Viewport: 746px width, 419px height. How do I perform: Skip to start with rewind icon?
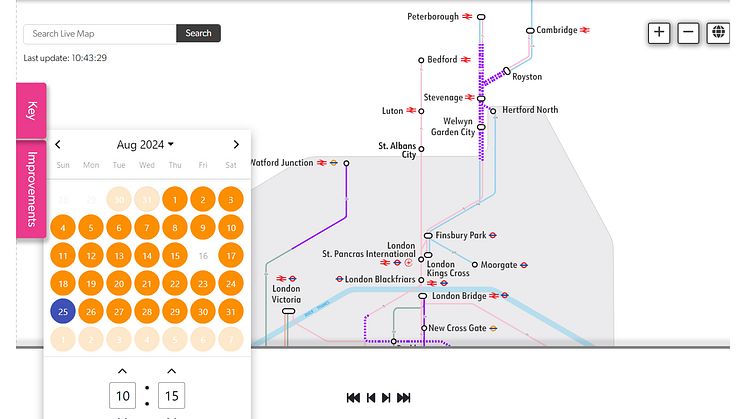(353, 398)
